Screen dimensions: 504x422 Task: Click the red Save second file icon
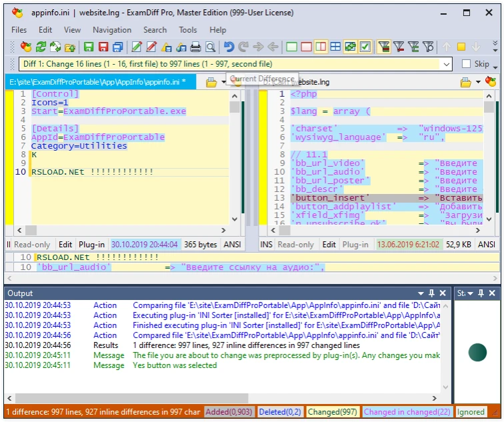103,47
